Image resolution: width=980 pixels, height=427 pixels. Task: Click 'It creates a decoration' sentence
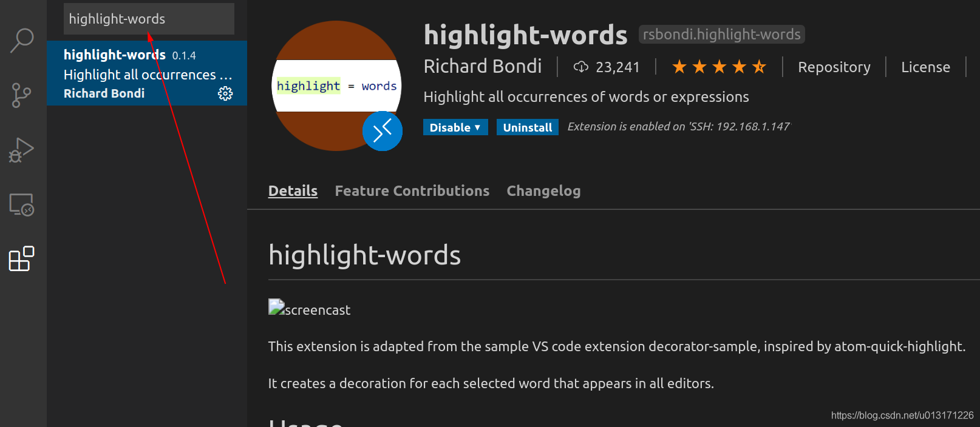pyautogui.click(x=491, y=384)
